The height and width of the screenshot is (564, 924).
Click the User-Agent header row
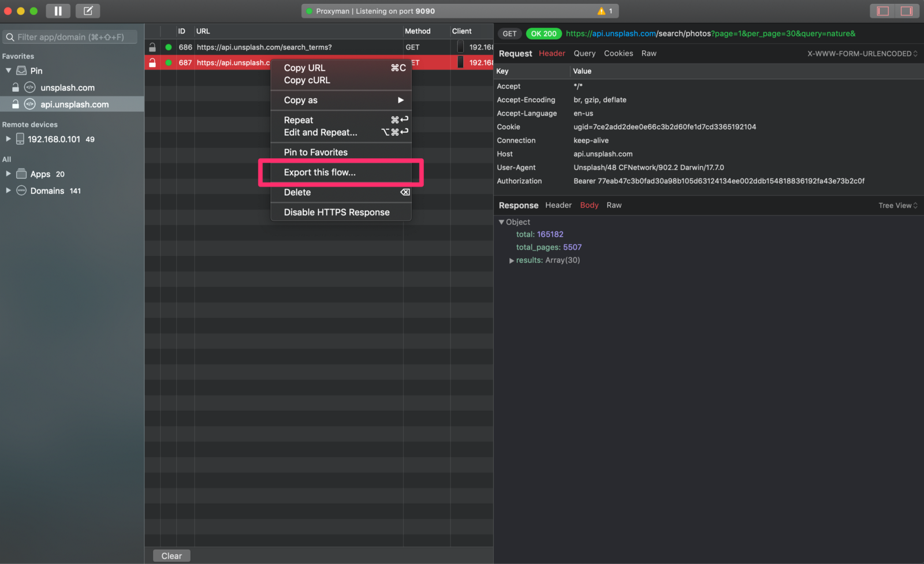[x=709, y=167]
